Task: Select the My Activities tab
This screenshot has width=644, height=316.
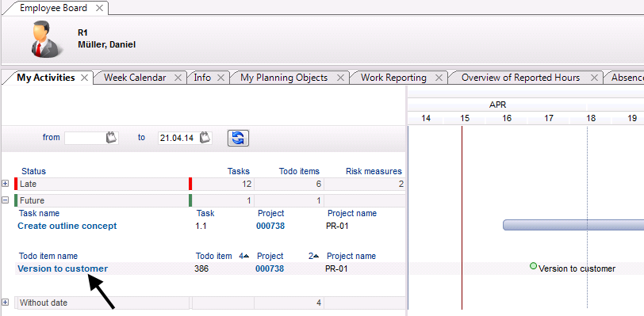Action: tap(45, 78)
